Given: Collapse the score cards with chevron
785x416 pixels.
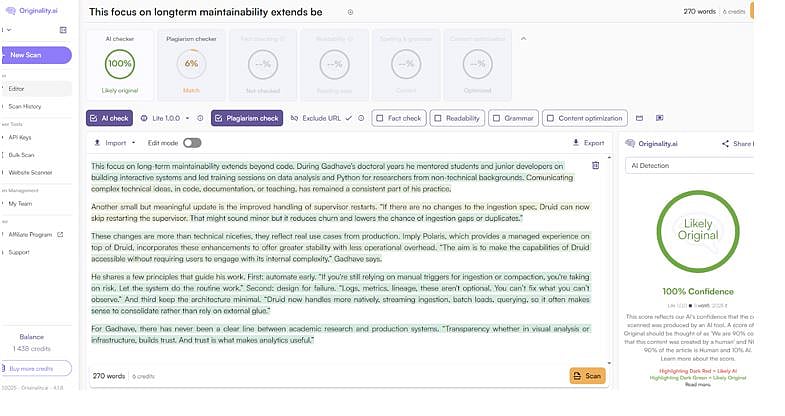Looking at the screenshot, I should click(x=522, y=38).
